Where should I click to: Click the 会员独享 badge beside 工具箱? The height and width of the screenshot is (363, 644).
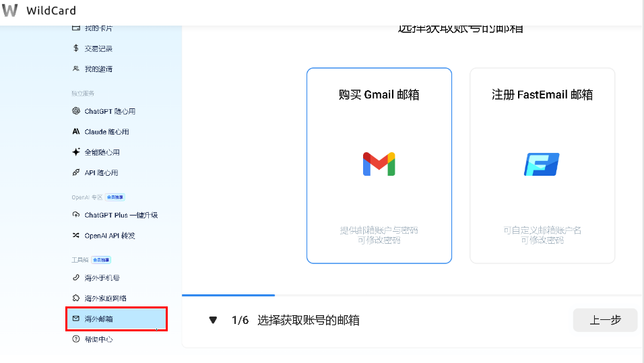point(101,260)
